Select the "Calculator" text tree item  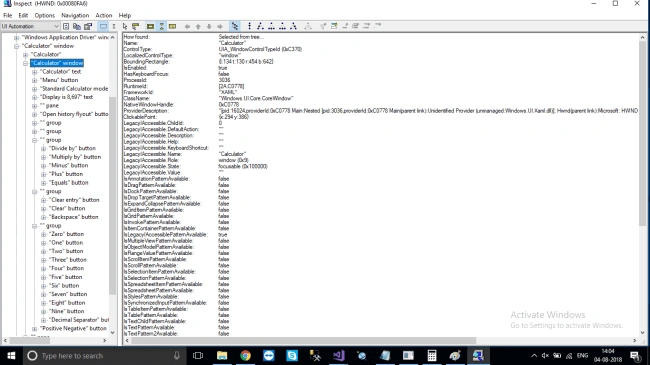[61, 71]
